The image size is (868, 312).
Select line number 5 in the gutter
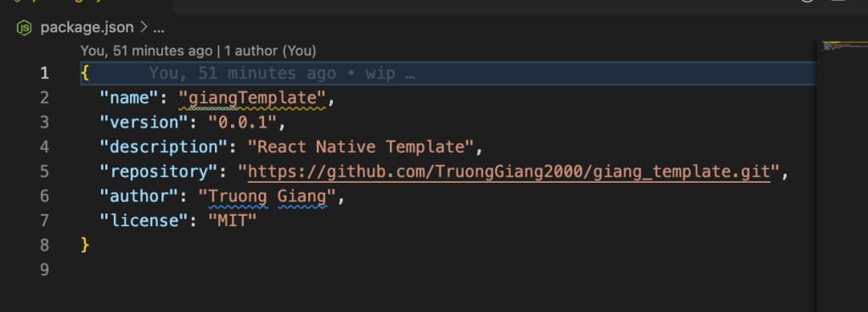(x=44, y=172)
